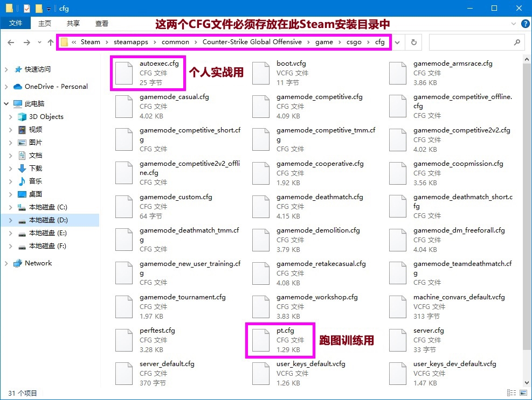Open 文档 folder in sidebar

[x=35, y=155]
